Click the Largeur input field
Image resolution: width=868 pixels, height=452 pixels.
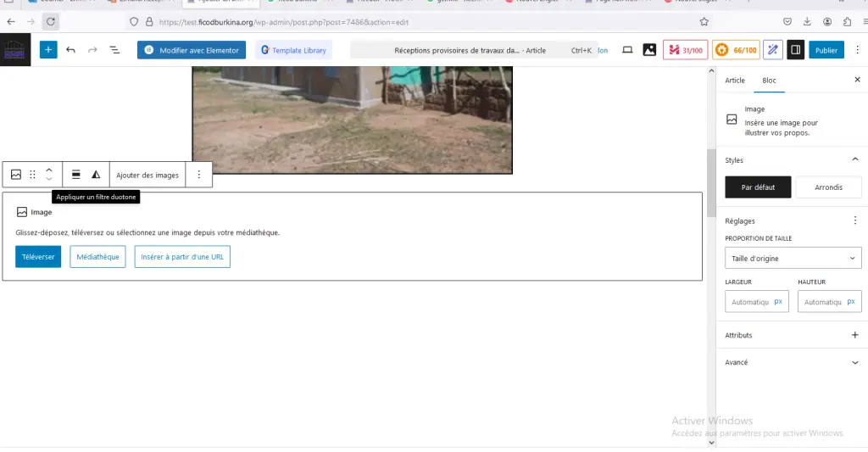(x=749, y=301)
